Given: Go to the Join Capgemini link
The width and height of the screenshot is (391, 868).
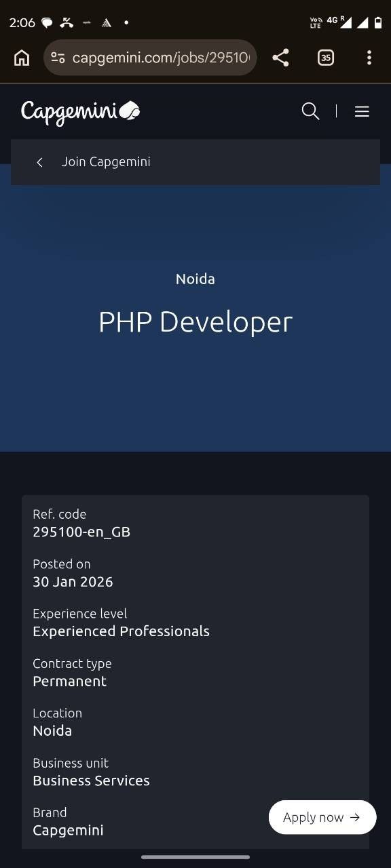Looking at the screenshot, I should (x=106, y=162).
